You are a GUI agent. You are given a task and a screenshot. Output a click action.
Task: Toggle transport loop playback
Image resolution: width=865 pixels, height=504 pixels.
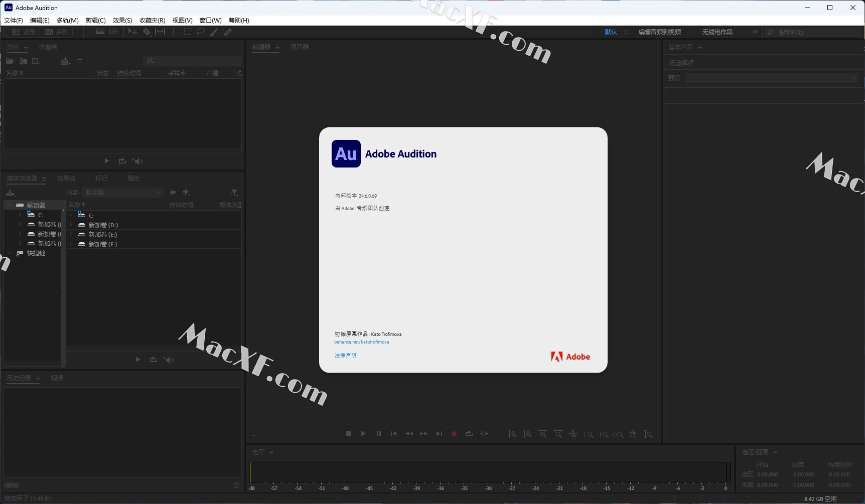click(469, 434)
